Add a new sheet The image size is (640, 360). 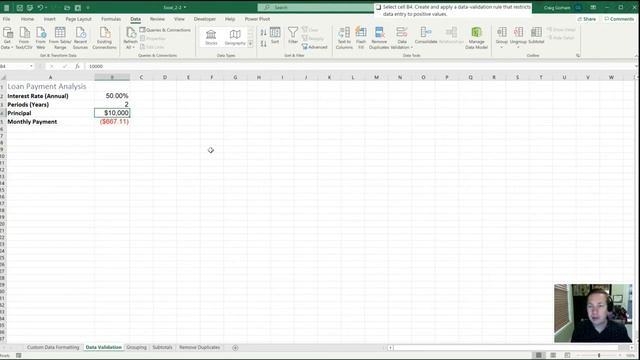(x=235, y=348)
